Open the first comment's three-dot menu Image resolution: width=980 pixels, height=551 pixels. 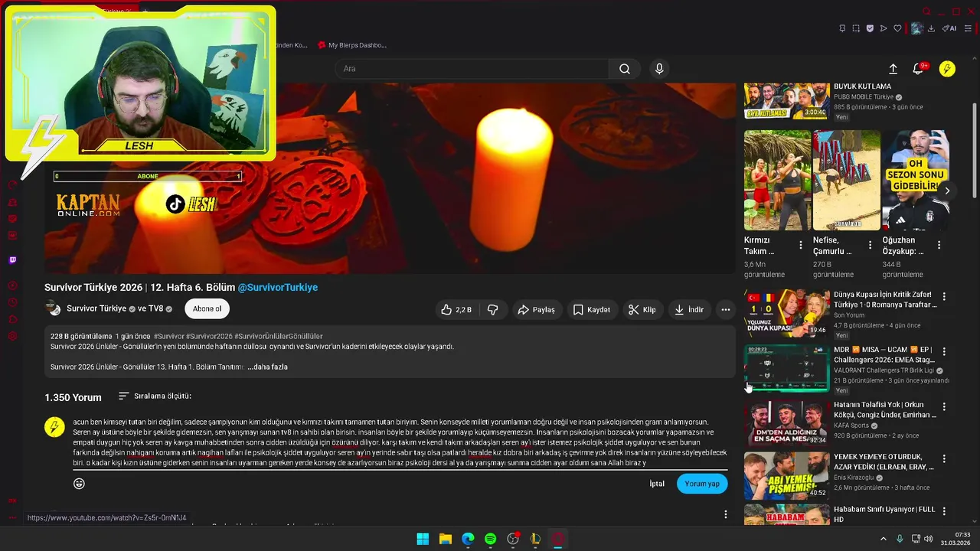coord(726,514)
